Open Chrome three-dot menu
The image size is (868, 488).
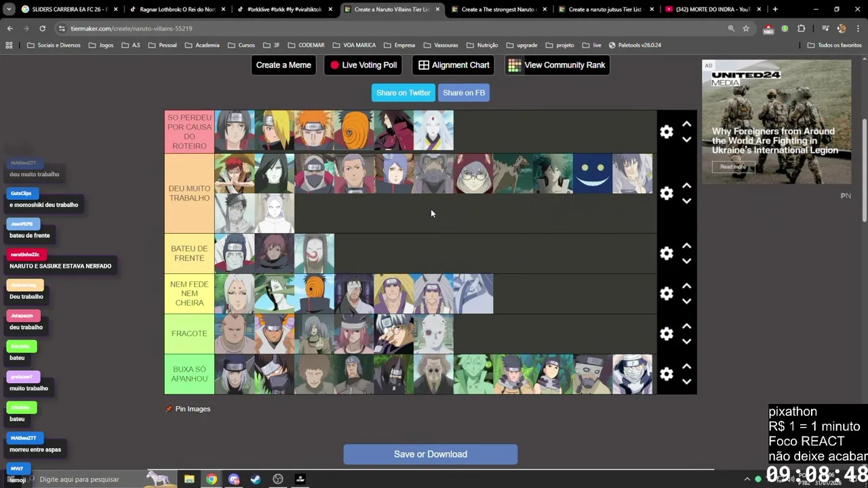click(x=858, y=28)
